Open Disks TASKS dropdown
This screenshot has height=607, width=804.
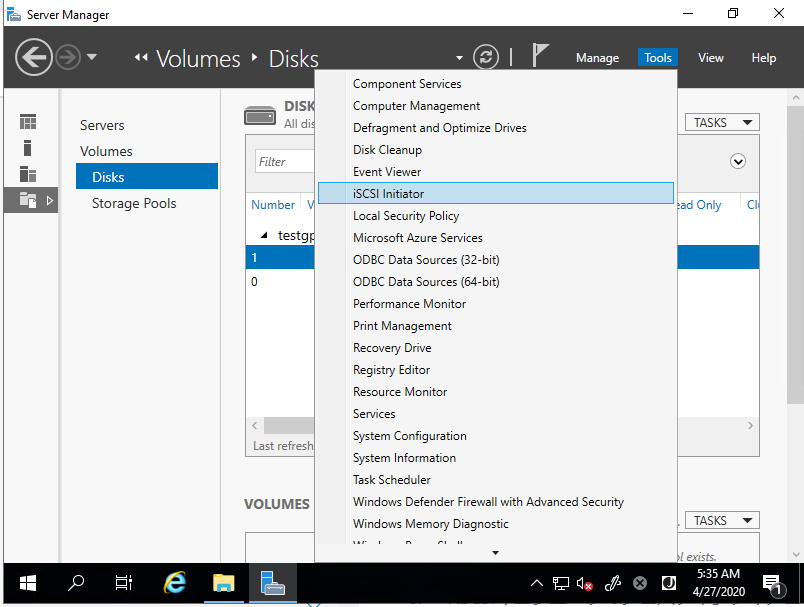click(722, 123)
